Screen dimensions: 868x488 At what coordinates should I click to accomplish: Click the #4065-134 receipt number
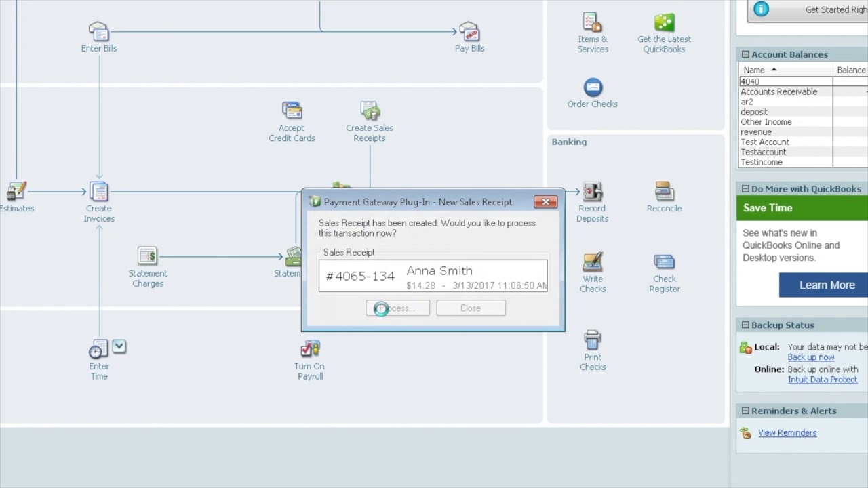coord(360,276)
